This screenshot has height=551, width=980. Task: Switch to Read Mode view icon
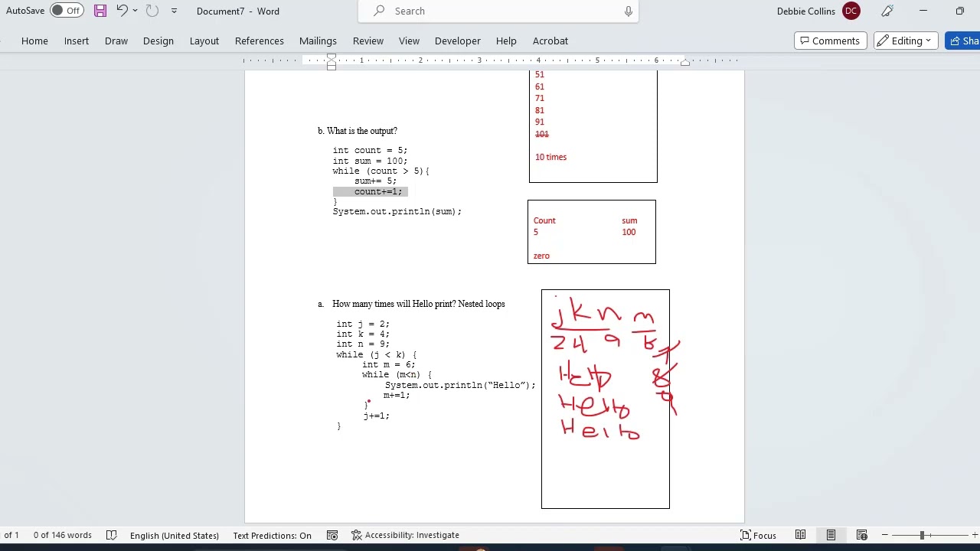800,535
